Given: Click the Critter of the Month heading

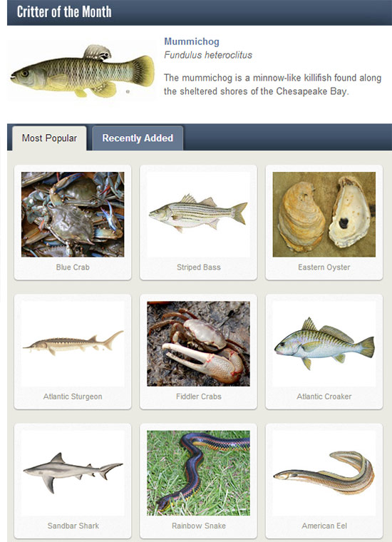Looking at the screenshot, I should [x=64, y=11].
